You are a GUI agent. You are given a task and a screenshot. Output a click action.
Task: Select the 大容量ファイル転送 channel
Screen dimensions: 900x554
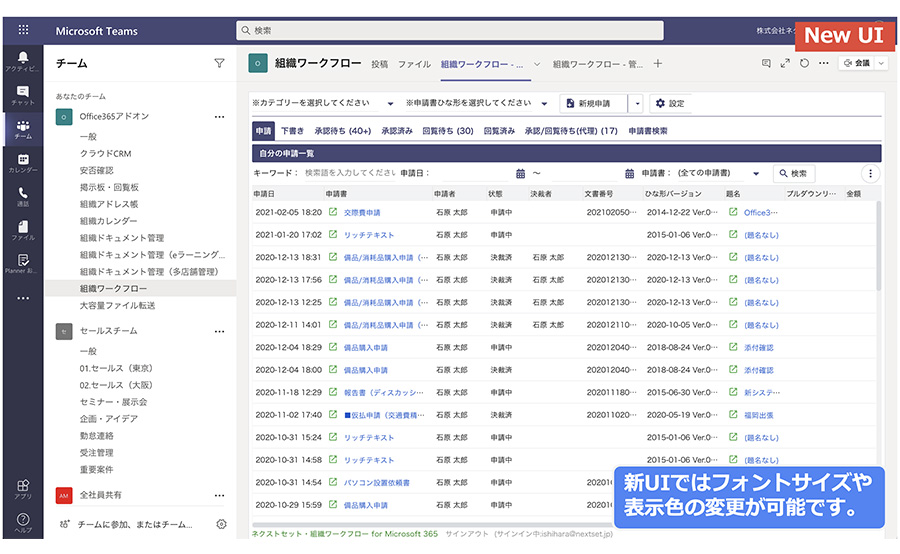[117, 305]
